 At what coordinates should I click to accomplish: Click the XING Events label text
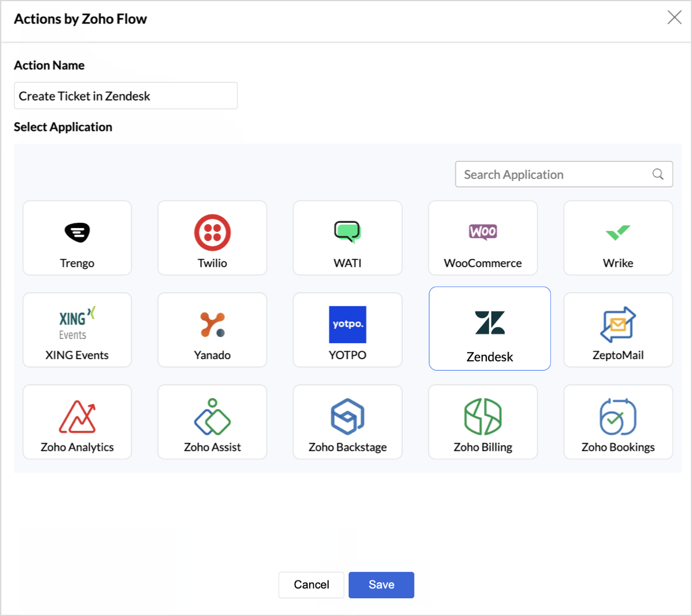point(77,355)
